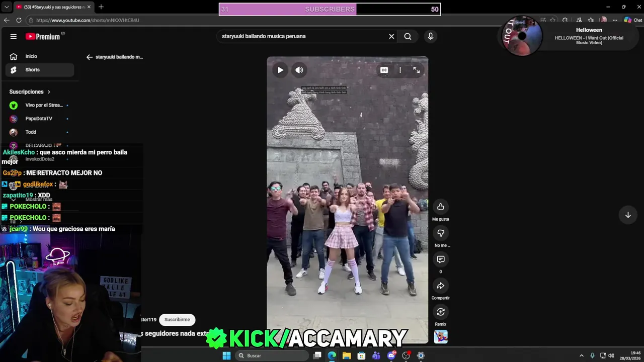Open browser extensions puzzle icon

click(565, 20)
